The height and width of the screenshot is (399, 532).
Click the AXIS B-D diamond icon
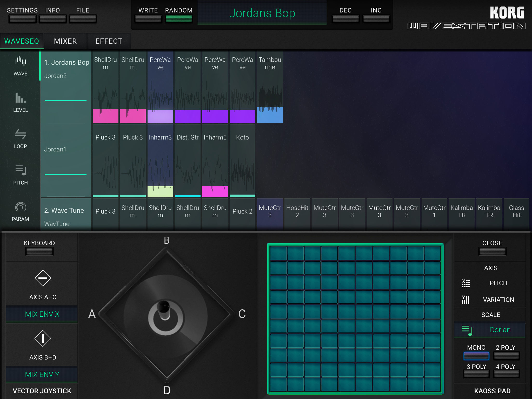(x=43, y=338)
